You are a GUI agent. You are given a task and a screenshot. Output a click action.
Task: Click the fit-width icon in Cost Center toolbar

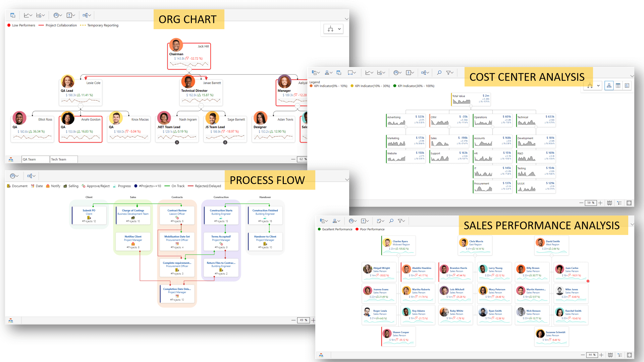(x=352, y=72)
